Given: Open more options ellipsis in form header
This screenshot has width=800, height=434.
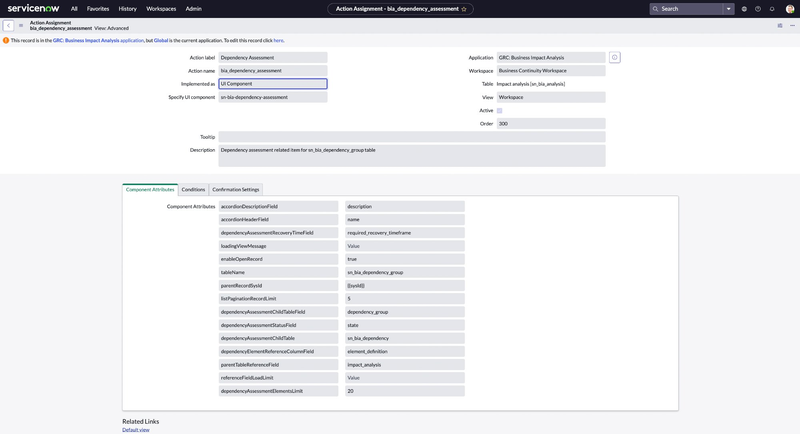Looking at the screenshot, I should point(792,25).
